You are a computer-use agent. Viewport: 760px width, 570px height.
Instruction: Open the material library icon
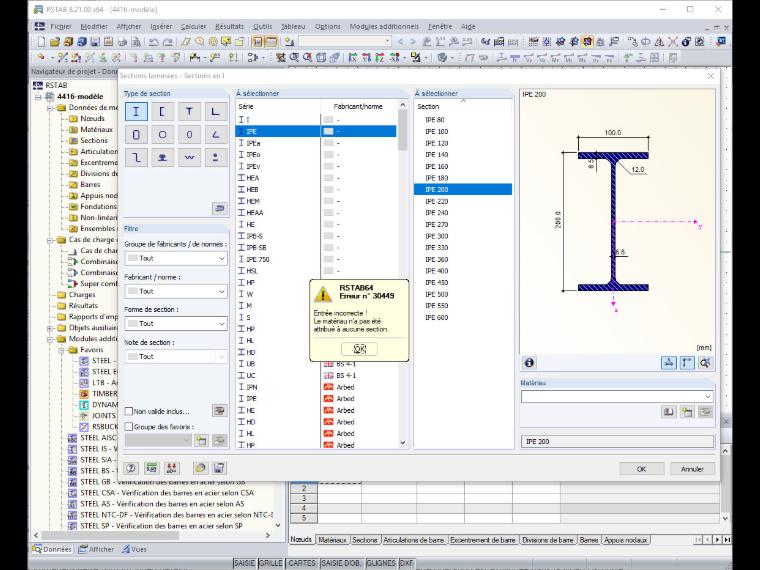tap(668, 412)
